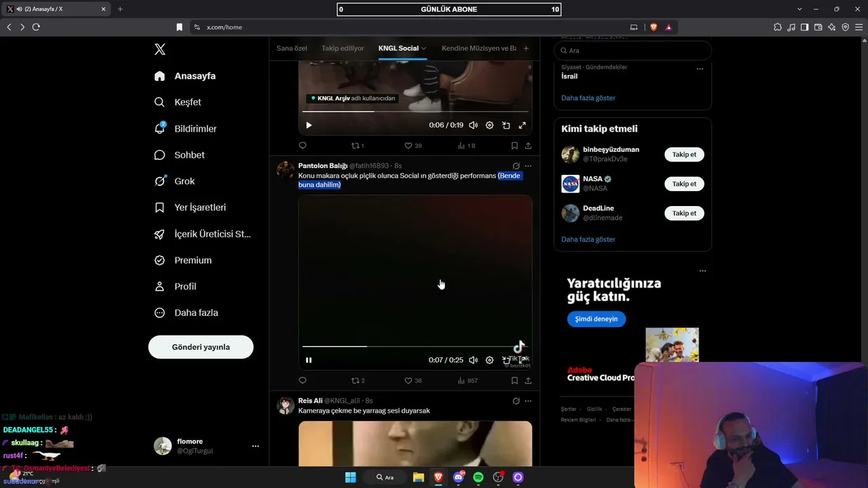
Task: Open Brave extensions puzzle icon
Action: [x=777, y=27]
